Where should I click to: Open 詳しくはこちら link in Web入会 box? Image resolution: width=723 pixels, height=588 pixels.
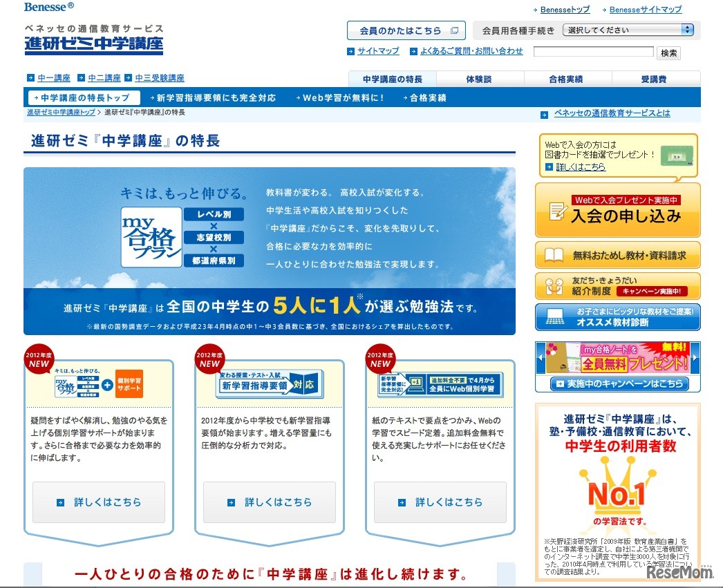pyautogui.click(x=581, y=167)
